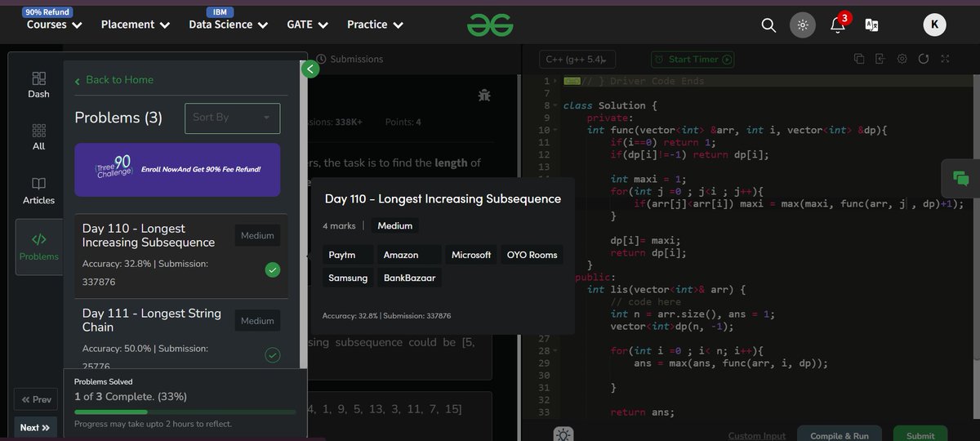Click Medium tag in problem tooltip
The height and width of the screenshot is (441, 980).
(x=395, y=225)
